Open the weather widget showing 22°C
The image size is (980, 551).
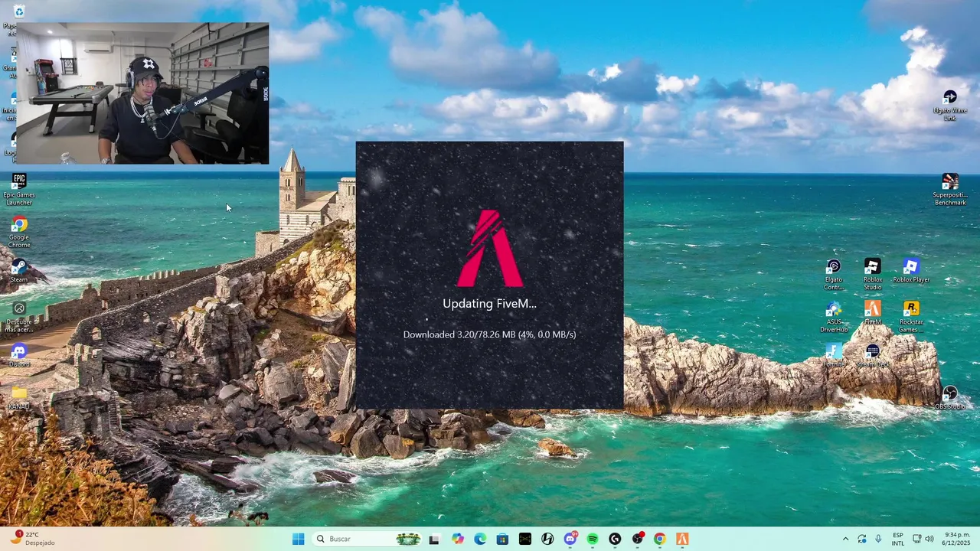[32, 539]
